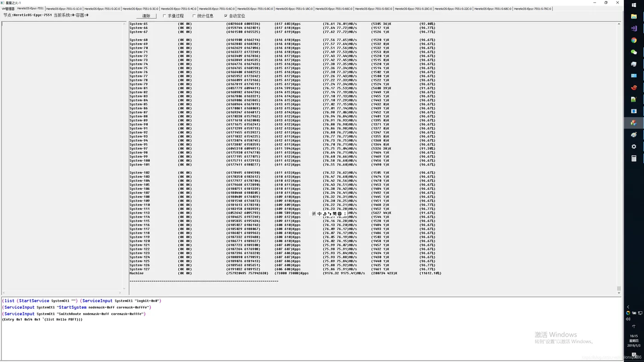
Task: Open the red swirl app on taskbar
Action: pyautogui.click(x=634, y=87)
